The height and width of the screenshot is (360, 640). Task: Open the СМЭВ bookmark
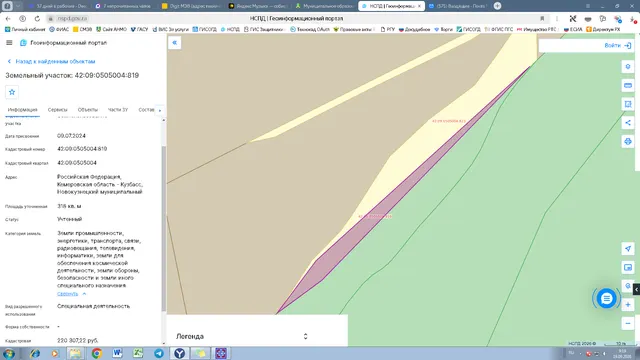click(82, 29)
